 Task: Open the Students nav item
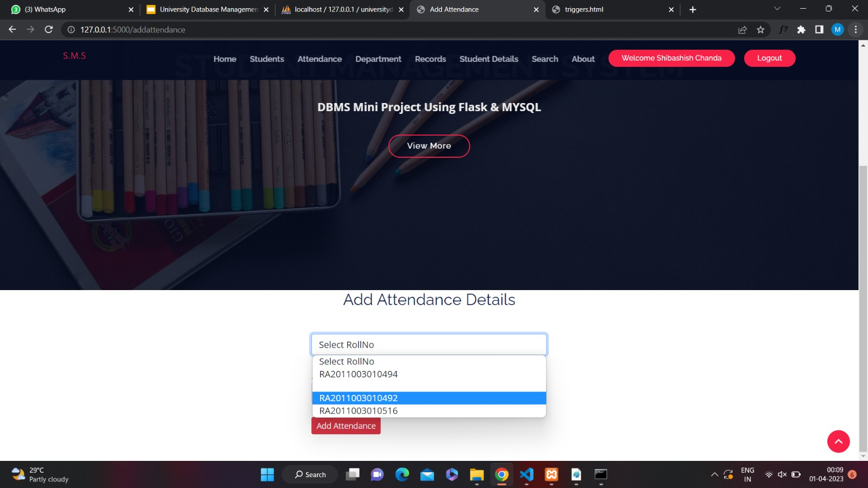point(267,59)
